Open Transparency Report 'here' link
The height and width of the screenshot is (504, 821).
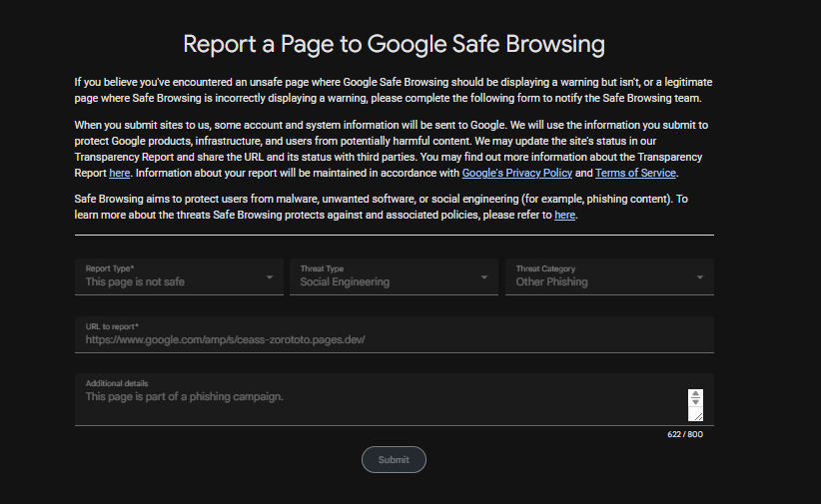(120, 173)
